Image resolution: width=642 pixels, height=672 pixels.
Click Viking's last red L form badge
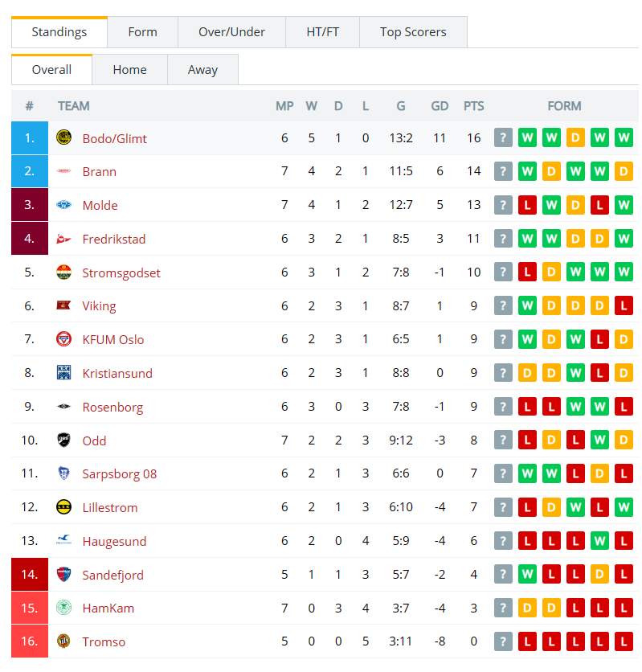coord(624,305)
